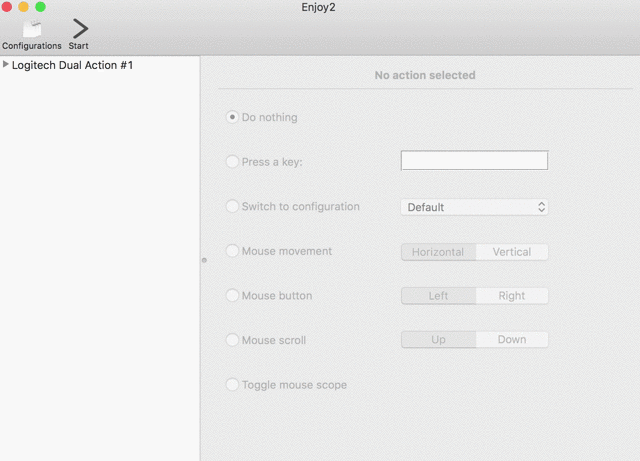
Task: Close the Enjoy2 window with red button
Action: (x=7, y=7)
